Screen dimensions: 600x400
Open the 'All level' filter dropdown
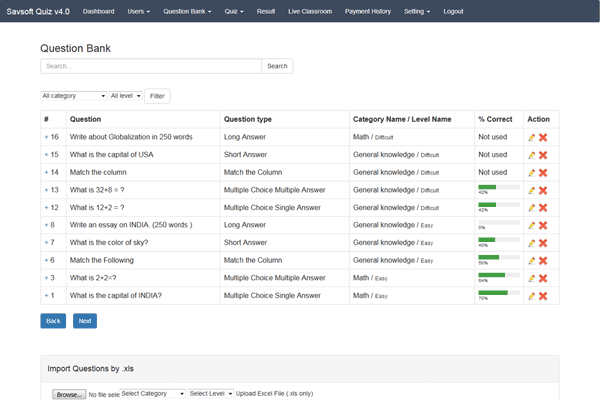(x=125, y=96)
